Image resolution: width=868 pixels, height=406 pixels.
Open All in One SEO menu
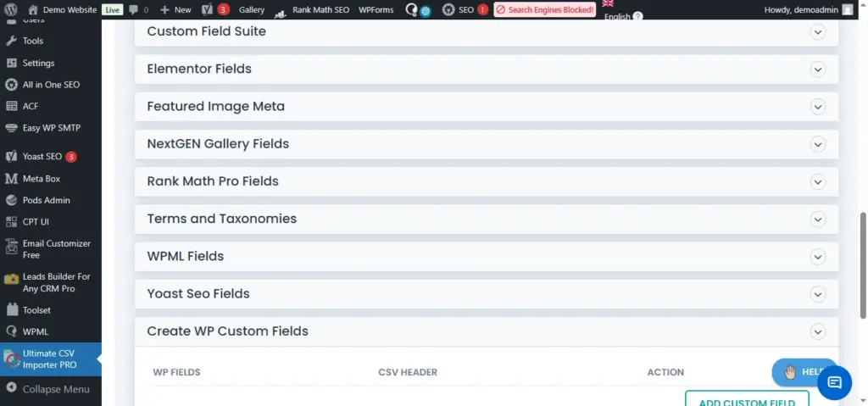51,84
